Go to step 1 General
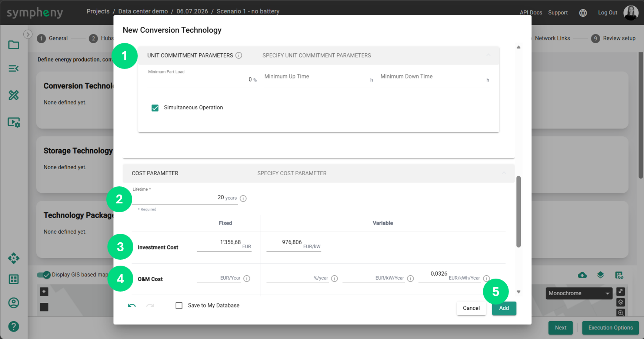 [52, 38]
